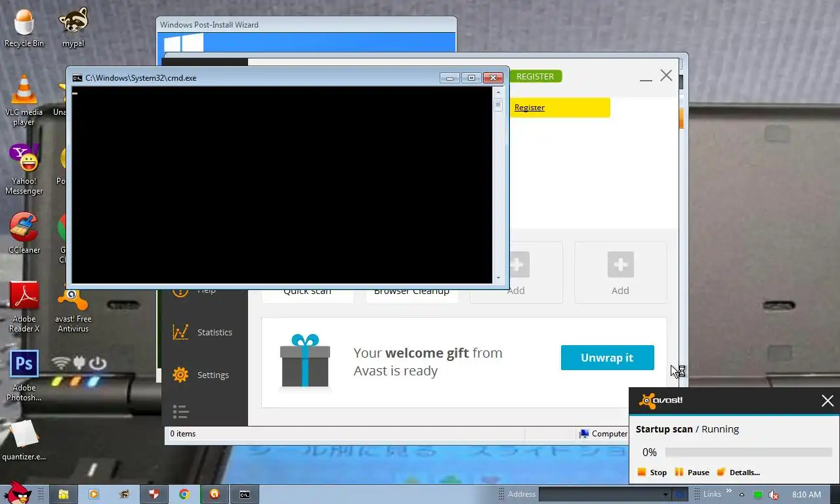
Task: Open the Recycle Bin desktop icon
Action: click(24, 29)
